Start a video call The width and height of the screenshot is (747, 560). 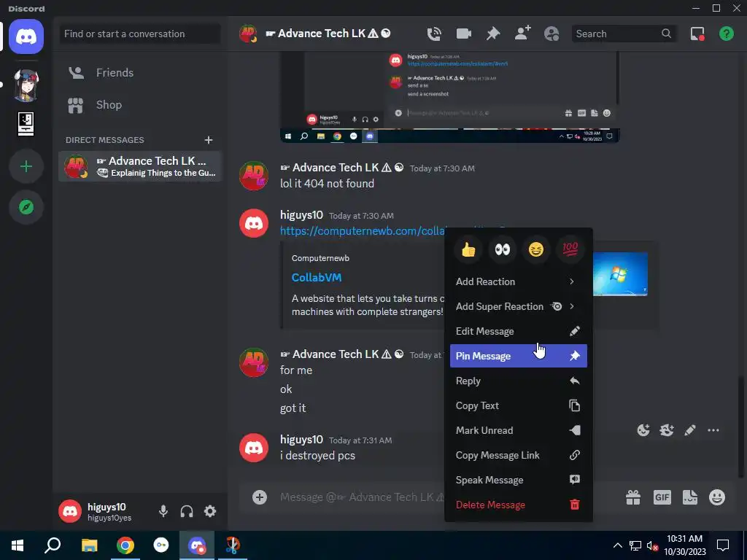click(x=463, y=34)
